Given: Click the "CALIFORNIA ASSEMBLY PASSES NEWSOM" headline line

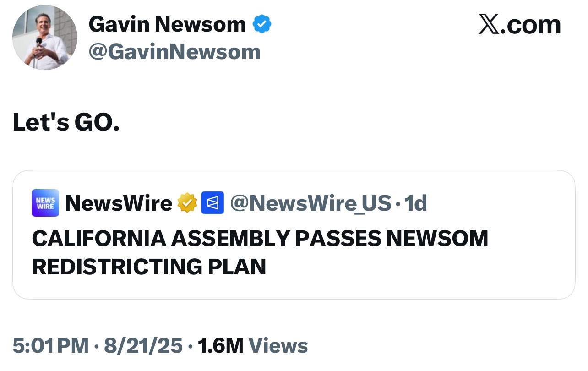Looking at the screenshot, I should click(260, 238).
